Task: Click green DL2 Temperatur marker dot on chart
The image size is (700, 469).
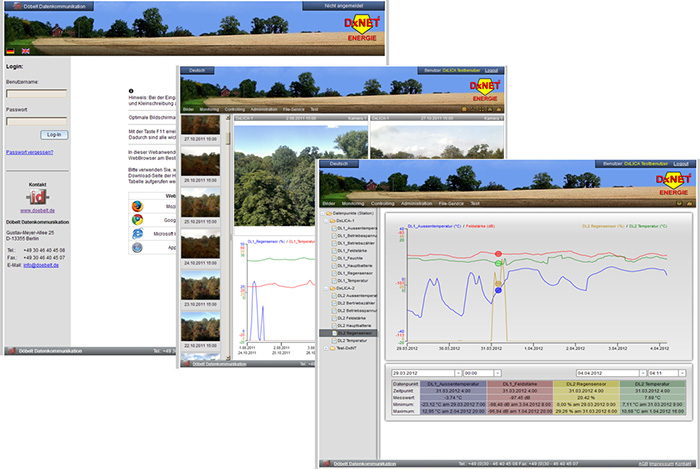Action: click(498, 263)
